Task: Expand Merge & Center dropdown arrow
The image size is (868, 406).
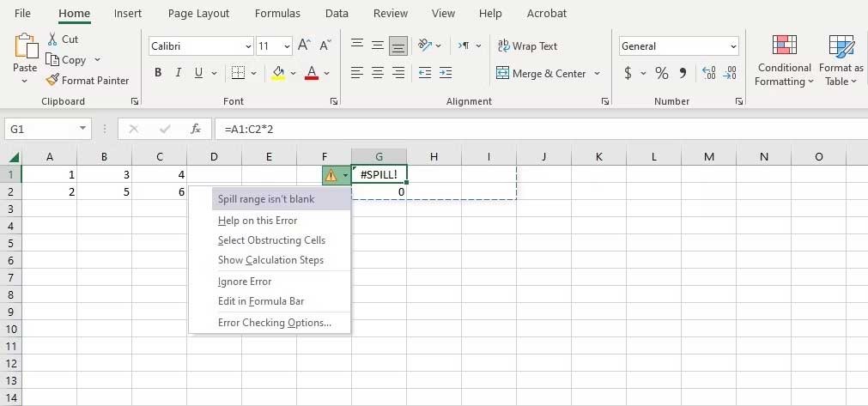Action: [x=597, y=73]
